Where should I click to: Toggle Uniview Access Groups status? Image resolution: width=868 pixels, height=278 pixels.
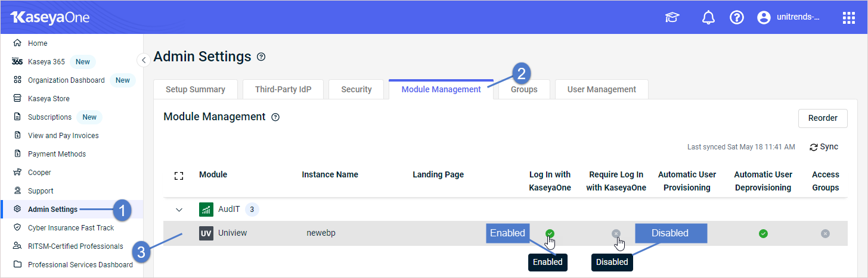click(825, 233)
